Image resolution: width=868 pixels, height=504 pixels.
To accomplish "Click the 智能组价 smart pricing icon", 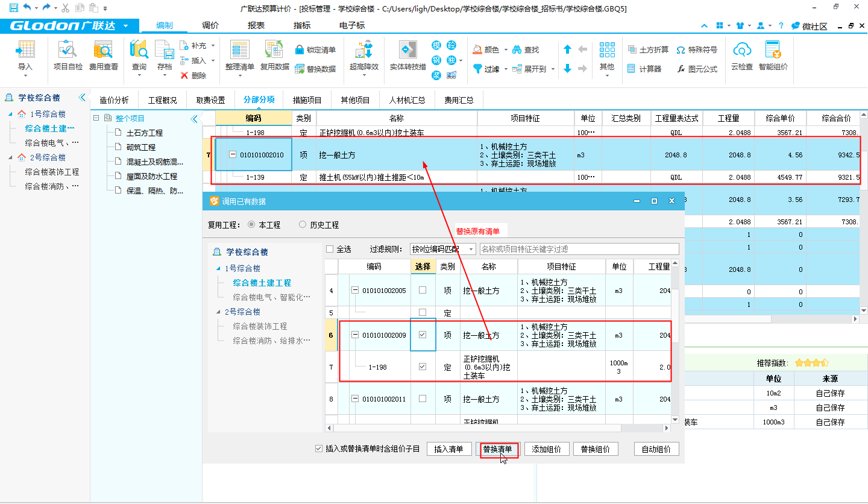I will (773, 52).
